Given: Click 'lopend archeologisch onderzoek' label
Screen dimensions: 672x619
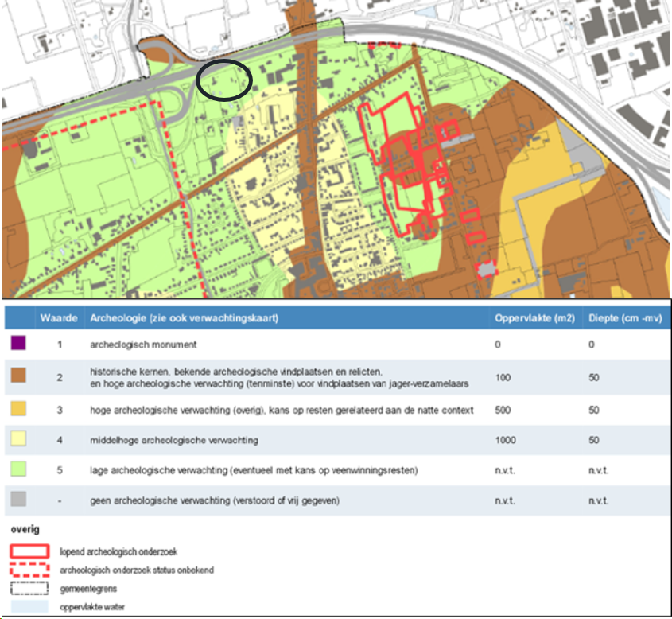Looking at the screenshot, I should tap(118, 551).
